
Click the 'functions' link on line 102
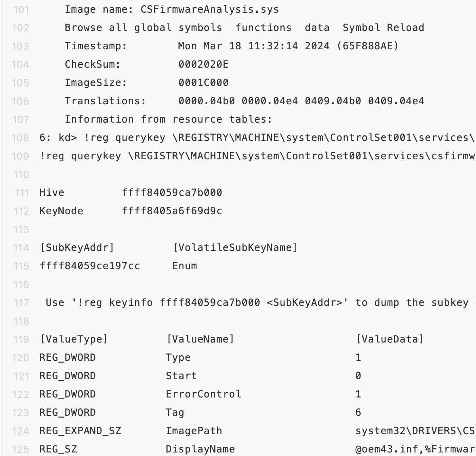[x=263, y=28]
